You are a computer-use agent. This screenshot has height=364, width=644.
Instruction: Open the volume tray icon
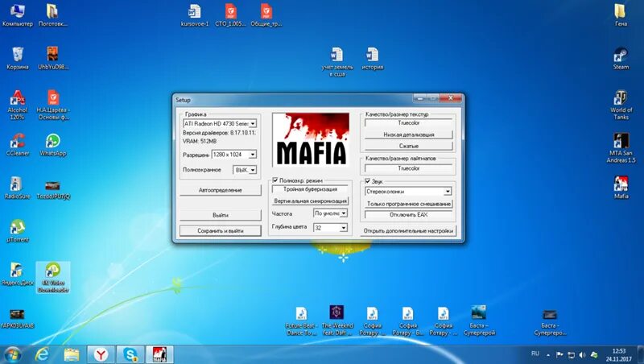(x=582, y=354)
